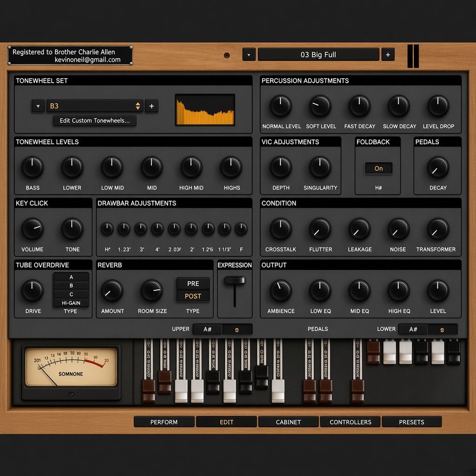The height and width of the screenshot is (476, 476).
Task: Click the Flutter condition knob
Action: click(320, 229)
